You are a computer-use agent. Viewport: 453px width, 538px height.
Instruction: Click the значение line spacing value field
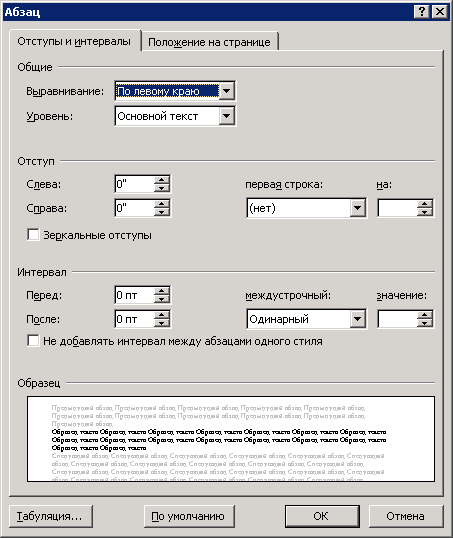click(x=397, y=319)
